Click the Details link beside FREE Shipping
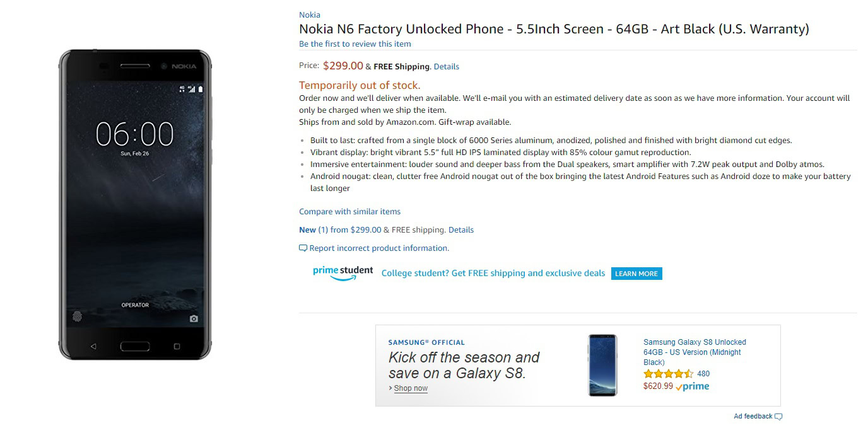Screen dimensions: 868x428 pyautogui.click(x=446, y=66)
